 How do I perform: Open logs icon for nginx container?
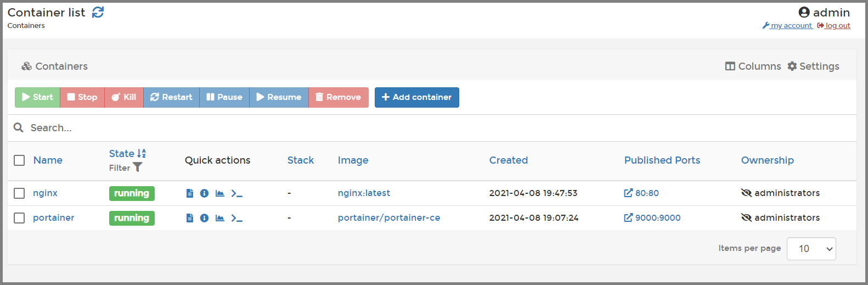[190, 193]
